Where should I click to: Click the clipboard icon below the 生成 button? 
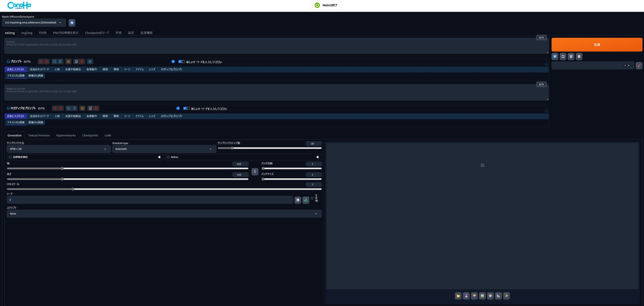[579, 57]
